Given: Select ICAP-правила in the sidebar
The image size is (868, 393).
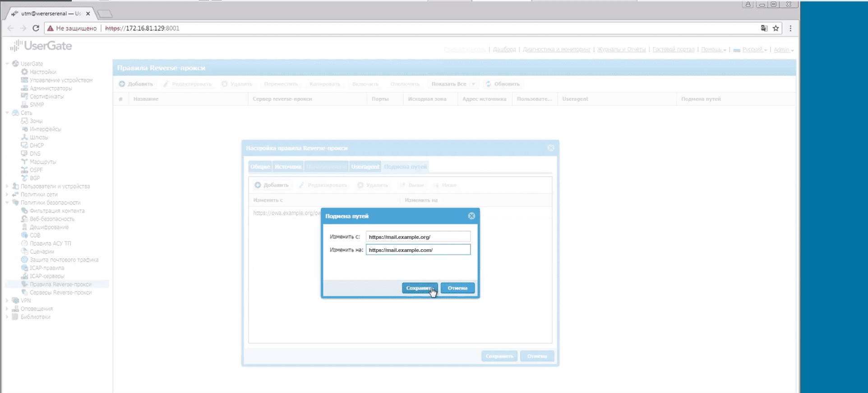Looking at the screenshot, I should [x=47, y=268].
